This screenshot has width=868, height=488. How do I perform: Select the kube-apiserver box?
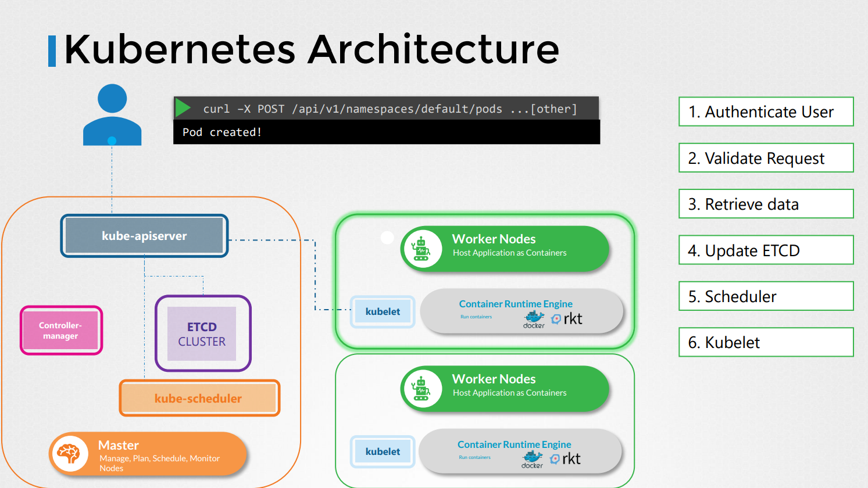[144, 236]
